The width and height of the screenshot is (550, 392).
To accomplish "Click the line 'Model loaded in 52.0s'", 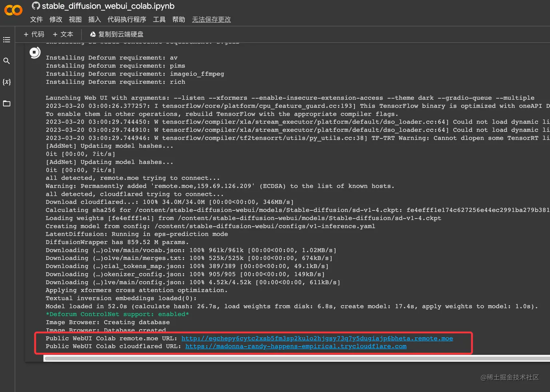I will [x=292, y=306].
